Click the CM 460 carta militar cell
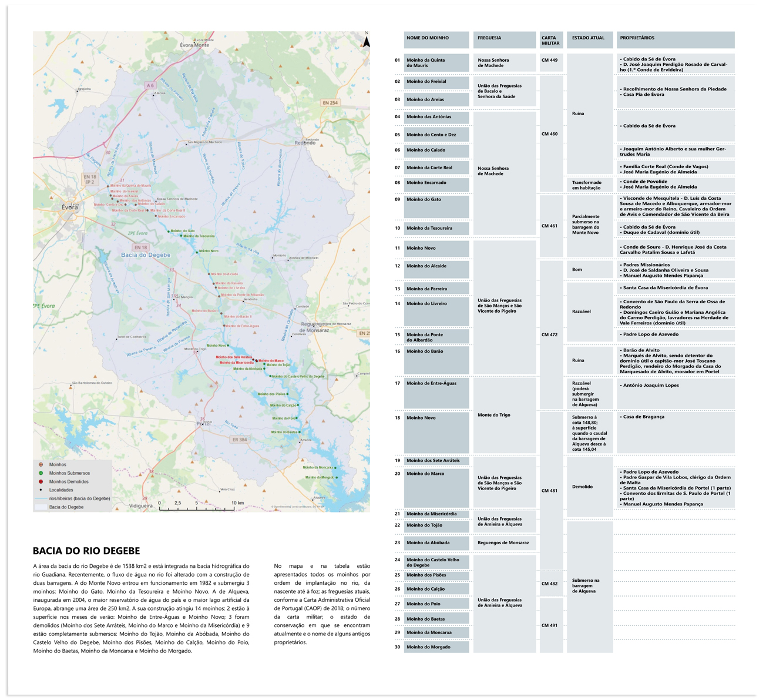This screenshot has height=700, width=766. 550,134
